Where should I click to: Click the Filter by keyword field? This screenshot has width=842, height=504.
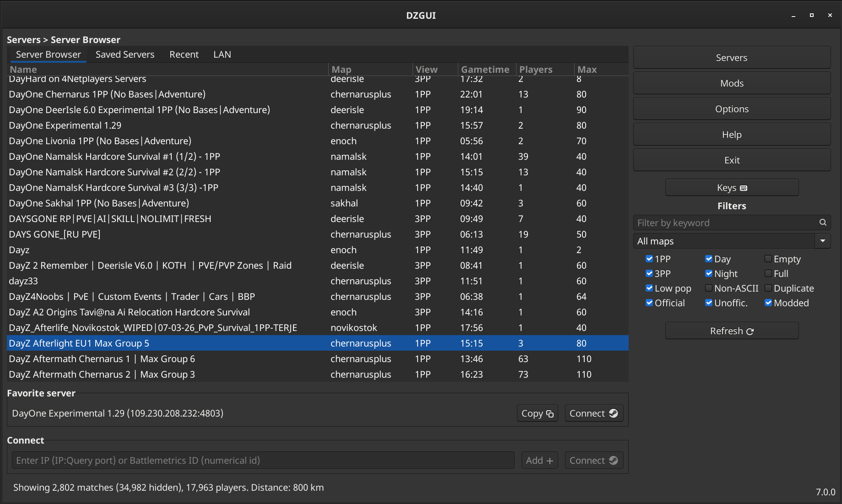[732, 223]
